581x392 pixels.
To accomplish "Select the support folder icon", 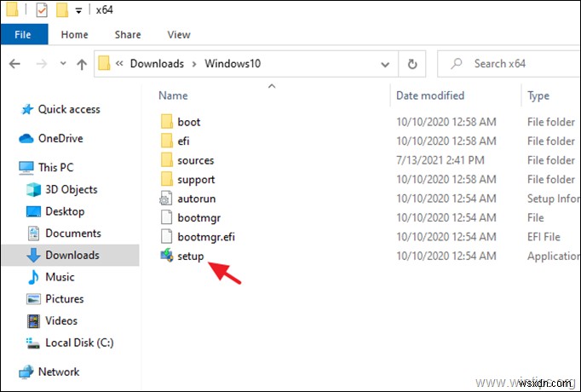I will point(166,179).
